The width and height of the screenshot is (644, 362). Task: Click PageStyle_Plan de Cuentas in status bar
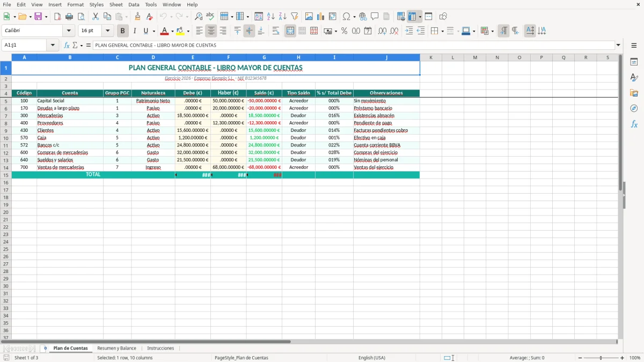coord(241,358)
